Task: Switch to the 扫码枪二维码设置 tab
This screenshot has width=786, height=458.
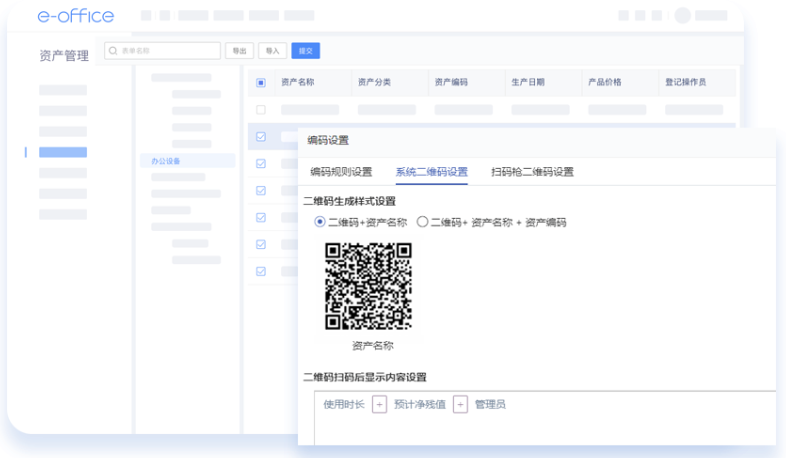Action: [x=532, y=172]
